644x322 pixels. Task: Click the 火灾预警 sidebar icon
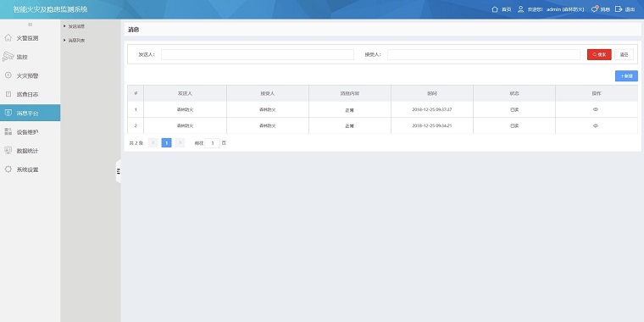click(x=8, y=75)
